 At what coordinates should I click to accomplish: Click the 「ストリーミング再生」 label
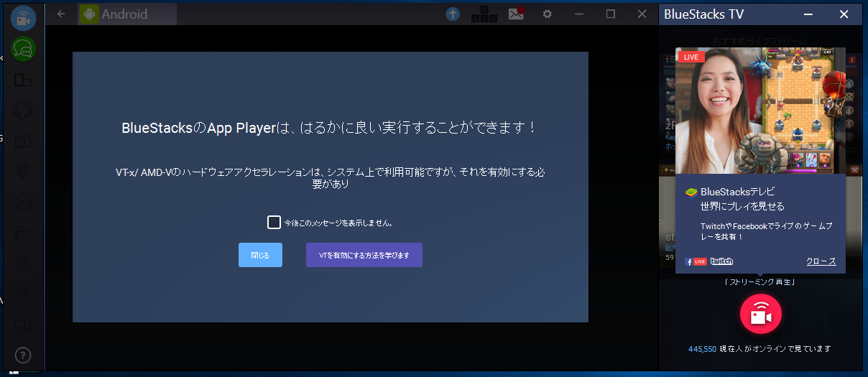point(760,281)
